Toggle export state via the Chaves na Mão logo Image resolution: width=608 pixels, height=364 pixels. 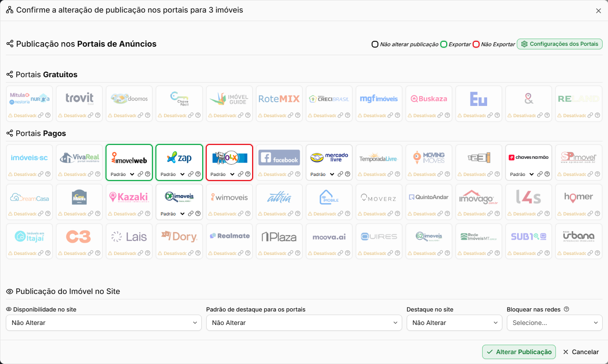coord(529,158)
